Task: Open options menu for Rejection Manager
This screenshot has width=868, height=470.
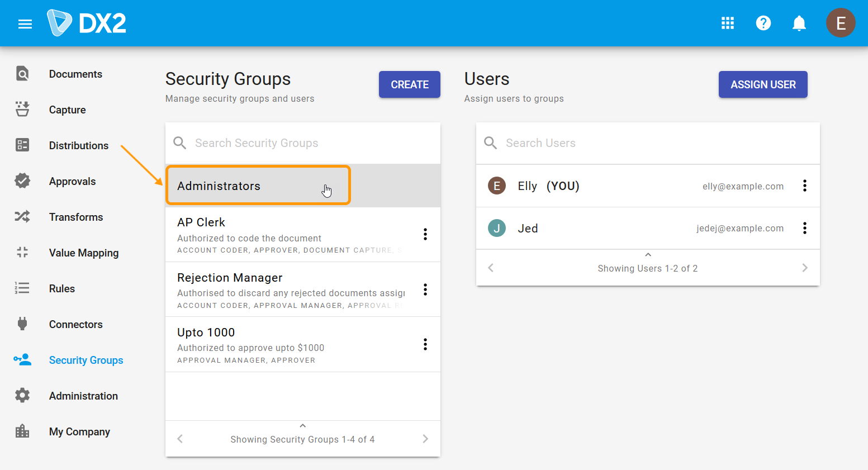Action: tap(425, 289)
